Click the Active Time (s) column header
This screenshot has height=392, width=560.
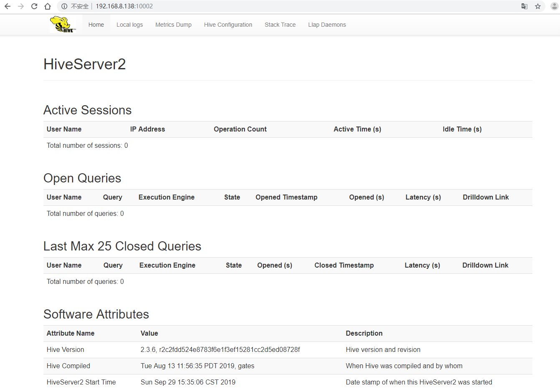(x=357, y=129)
